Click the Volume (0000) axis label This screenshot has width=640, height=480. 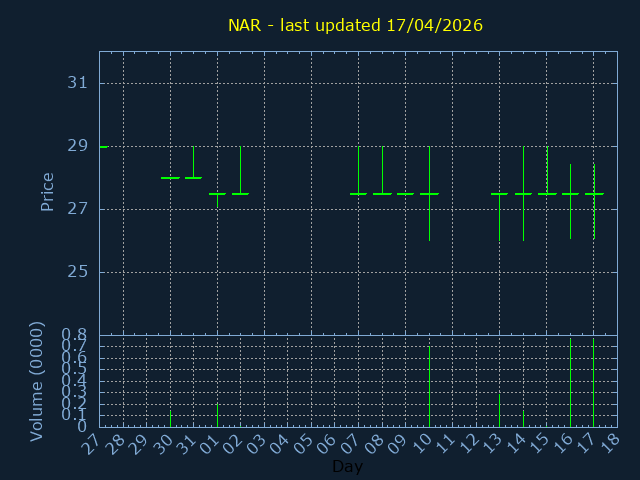click(x=37, y=381)
